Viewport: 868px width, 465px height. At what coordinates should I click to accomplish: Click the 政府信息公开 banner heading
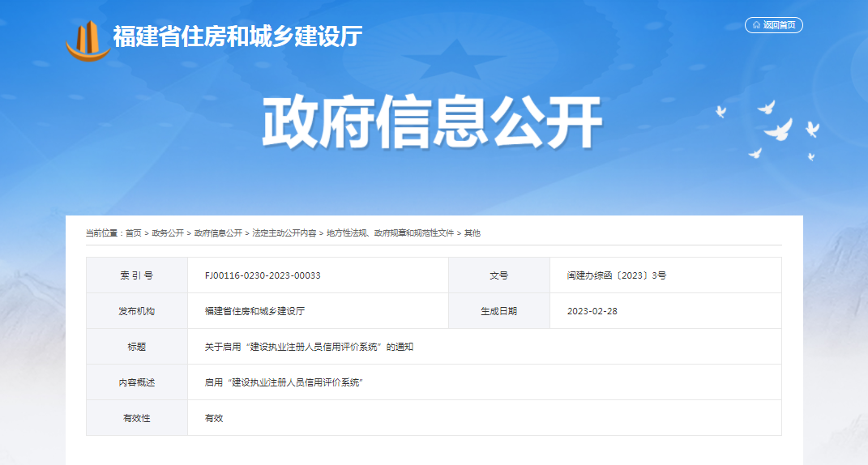click(432, 122)
